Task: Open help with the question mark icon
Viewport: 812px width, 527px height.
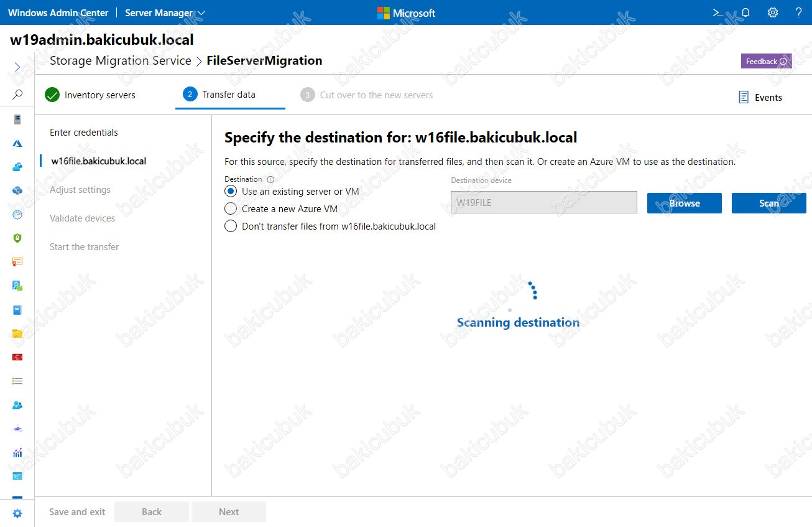Action: [799, 12]
